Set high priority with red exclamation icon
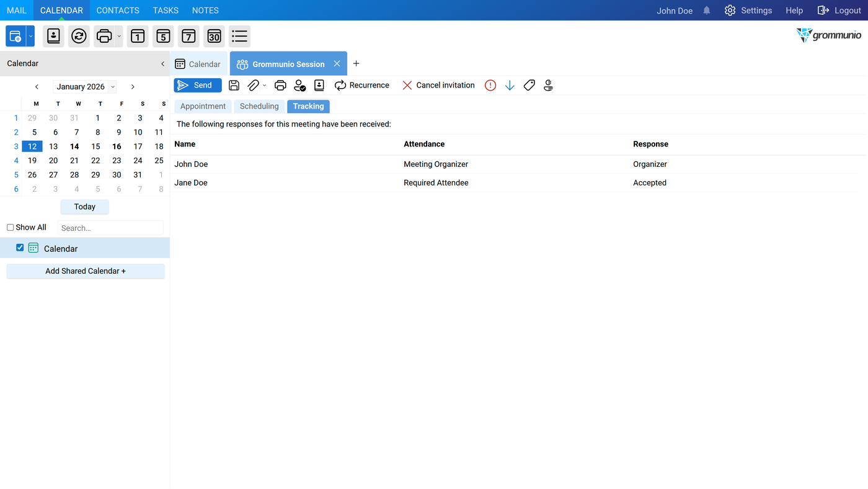 pyautogui.click(x=490, y=86)
